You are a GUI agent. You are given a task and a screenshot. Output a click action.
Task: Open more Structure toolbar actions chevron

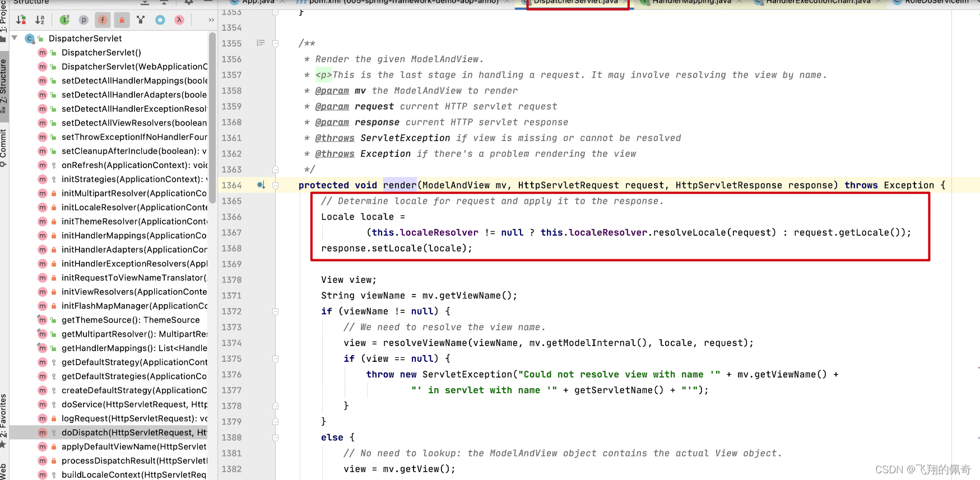211,20
